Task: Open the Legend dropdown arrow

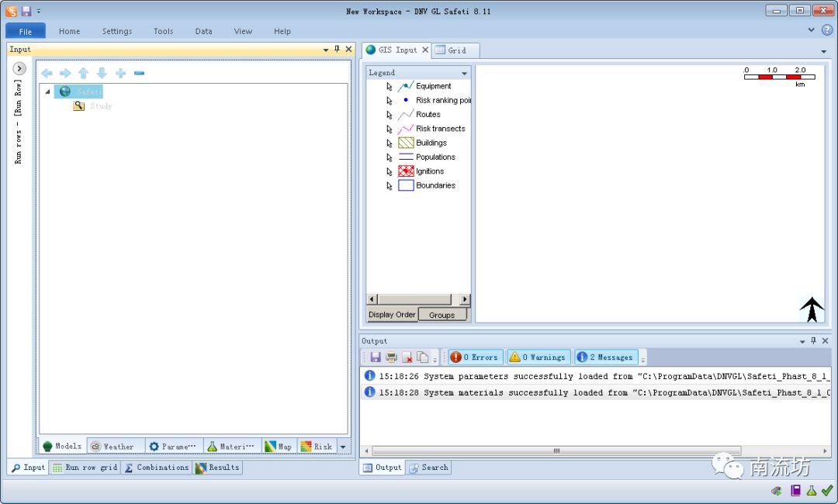Action: (x=465, y=73)
